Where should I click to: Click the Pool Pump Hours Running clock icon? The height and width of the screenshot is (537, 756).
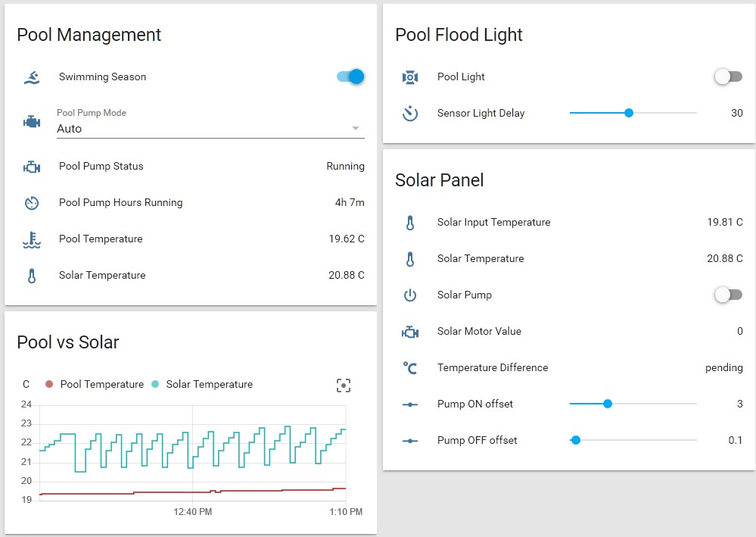pos(32,203)
